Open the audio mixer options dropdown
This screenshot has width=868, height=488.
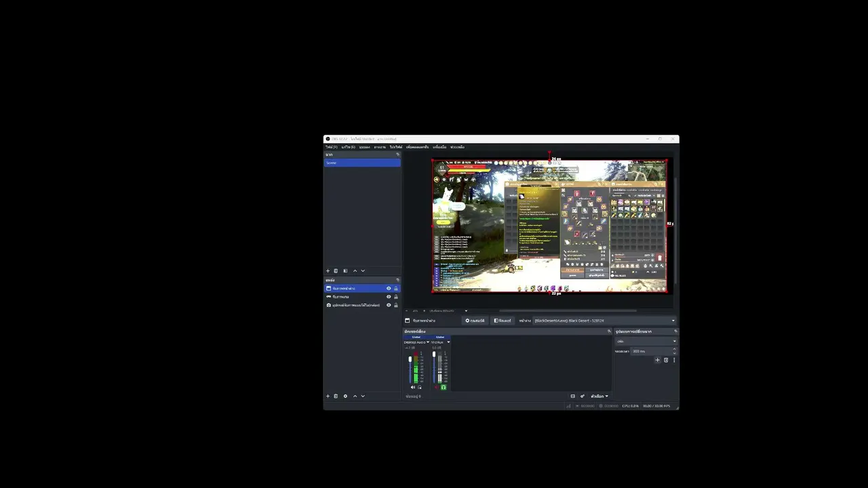pos(599,396)
